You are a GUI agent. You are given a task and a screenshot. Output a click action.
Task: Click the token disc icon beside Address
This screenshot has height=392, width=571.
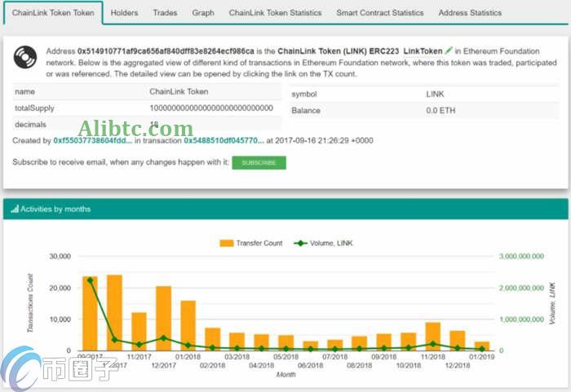point(26,57)
